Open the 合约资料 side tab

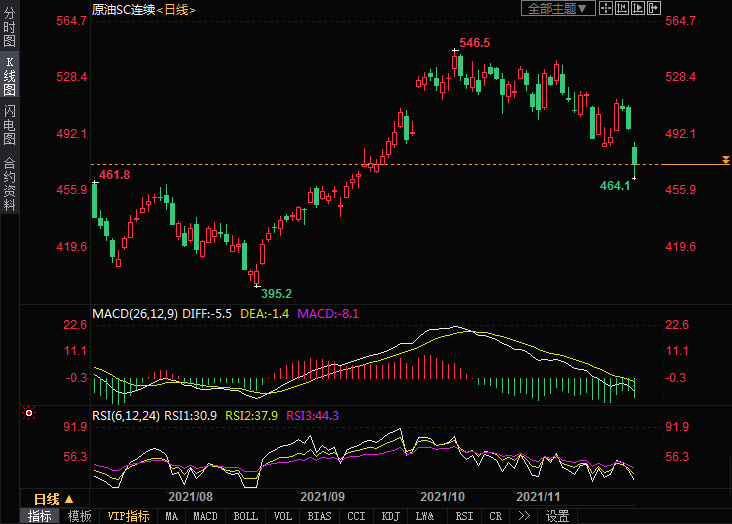[9, 183]
